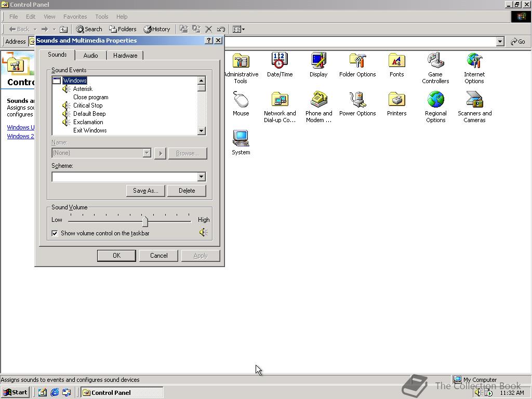Click the Move To toolbar icon

pos(184,29)
